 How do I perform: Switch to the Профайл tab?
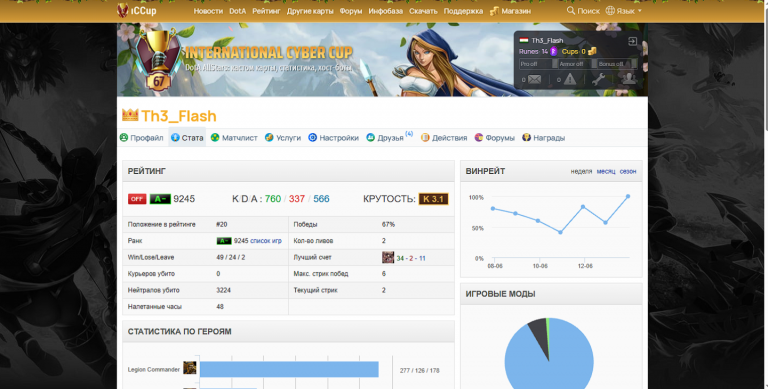coord(142,138)
